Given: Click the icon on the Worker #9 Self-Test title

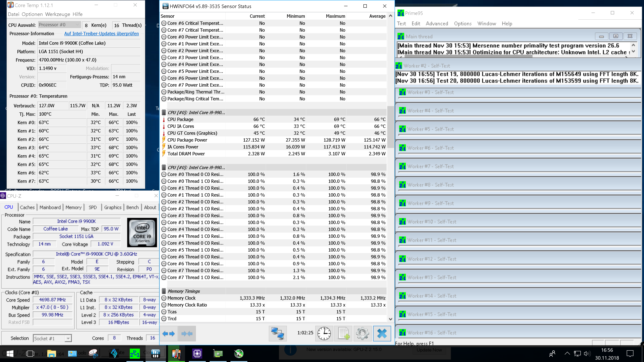Looking at the screenshot, I should 402,203.
